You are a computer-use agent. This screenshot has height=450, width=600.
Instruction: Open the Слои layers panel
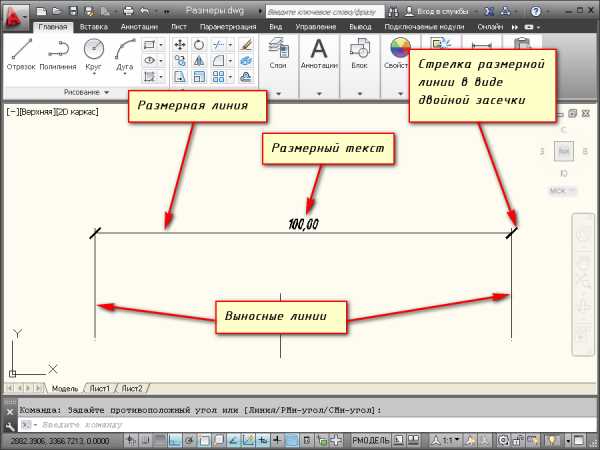278,54
